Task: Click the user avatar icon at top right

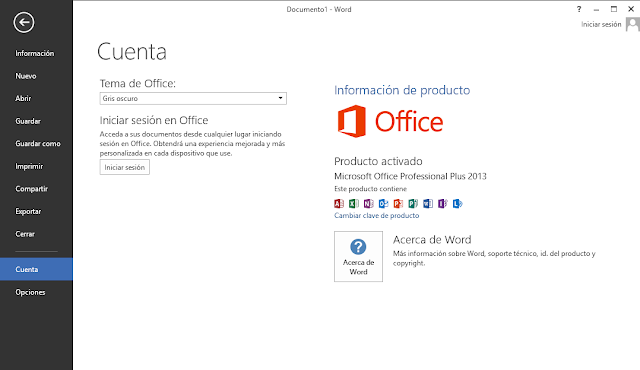Action: pos(633,24)
